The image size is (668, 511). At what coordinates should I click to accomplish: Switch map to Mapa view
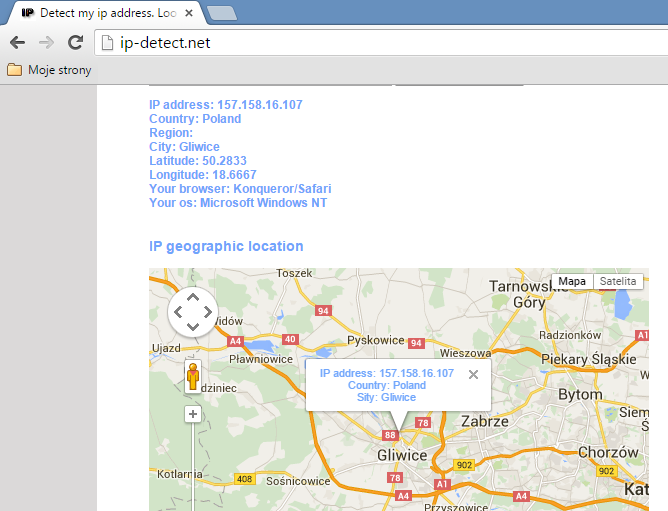pos(572,281)
